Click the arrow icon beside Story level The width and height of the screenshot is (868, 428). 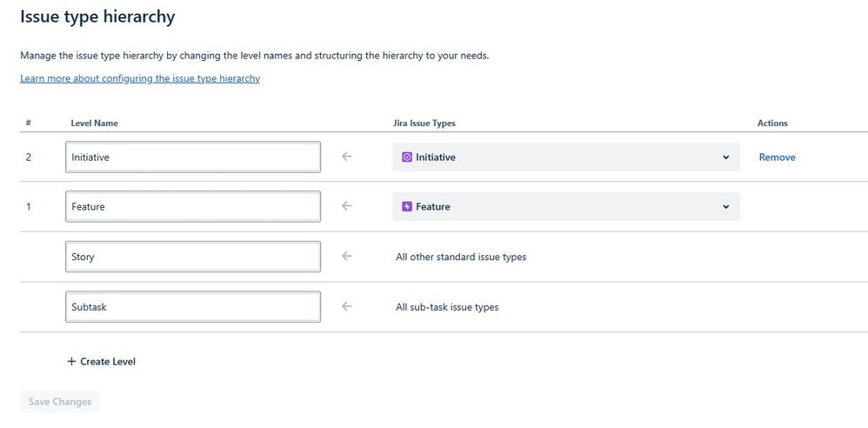click(x=347, y=257)
